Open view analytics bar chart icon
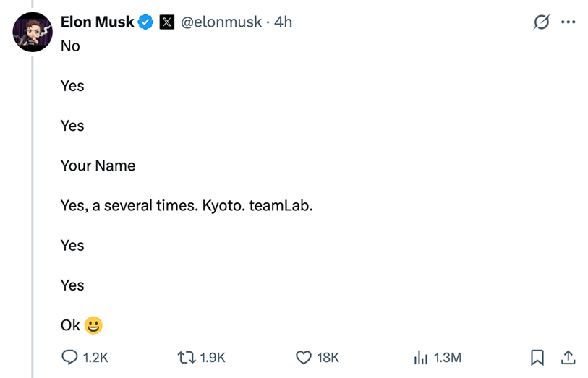588x378 pixels. tap(420, 357)
